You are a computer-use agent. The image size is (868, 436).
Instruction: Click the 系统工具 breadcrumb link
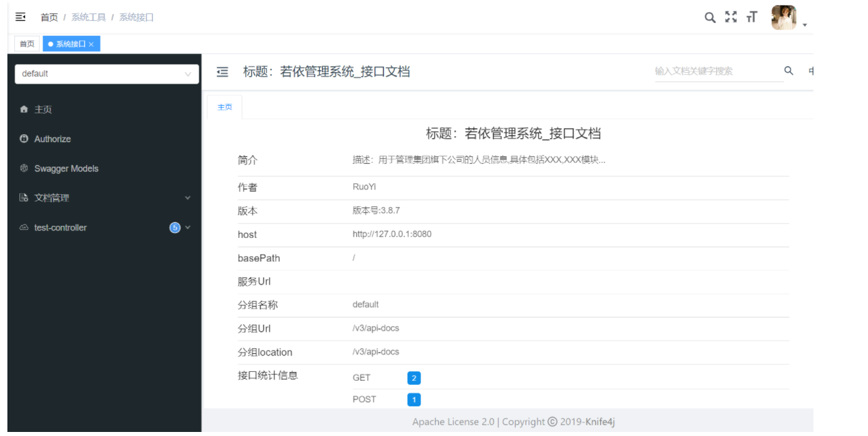pyautogui.click(x=88, y=17)
